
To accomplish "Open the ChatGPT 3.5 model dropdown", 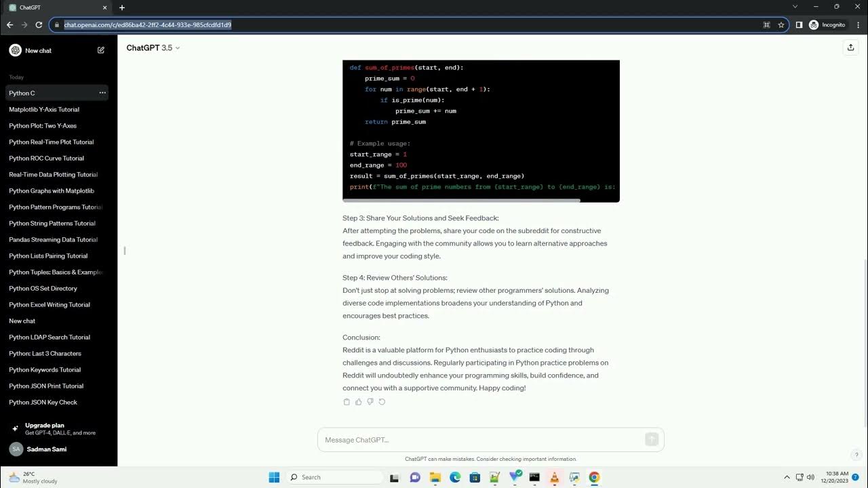I will [153, 48].
